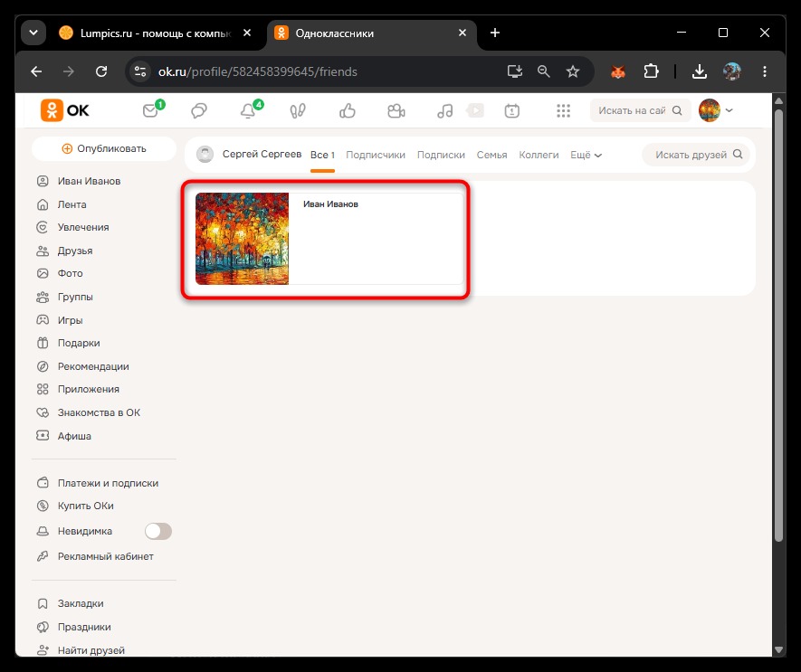801x672 pixels.
Task: Open the nine-dot services grid icon
Action: (563, 111)
